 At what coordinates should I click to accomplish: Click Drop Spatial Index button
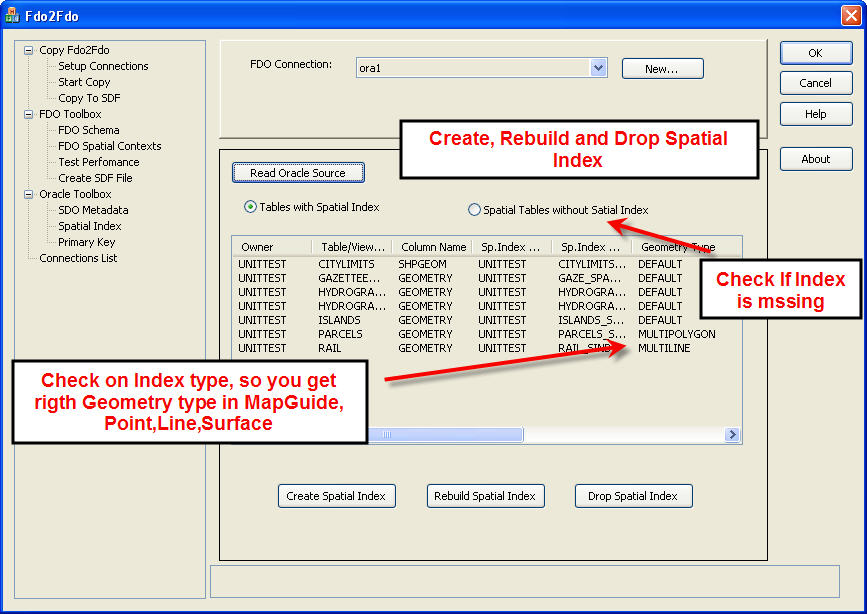tap(633, 496)
